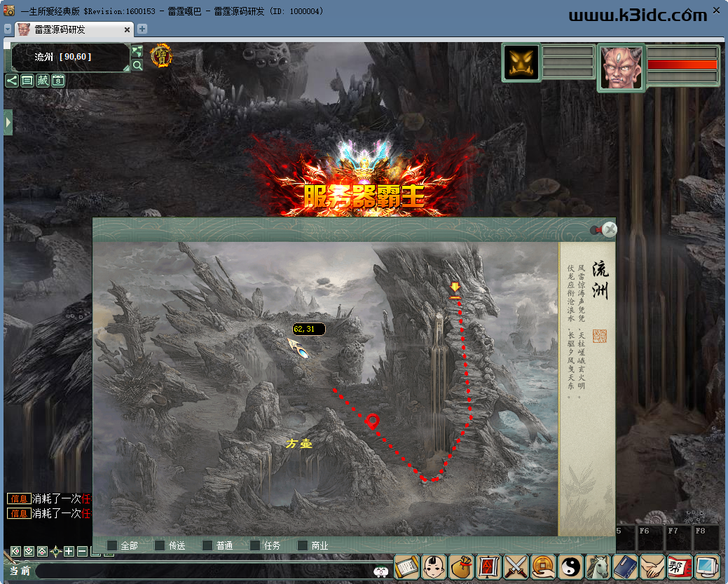Open the flaming 寶 treasure icon
Viewport: 728px width, 584px height.
[161, 56]
